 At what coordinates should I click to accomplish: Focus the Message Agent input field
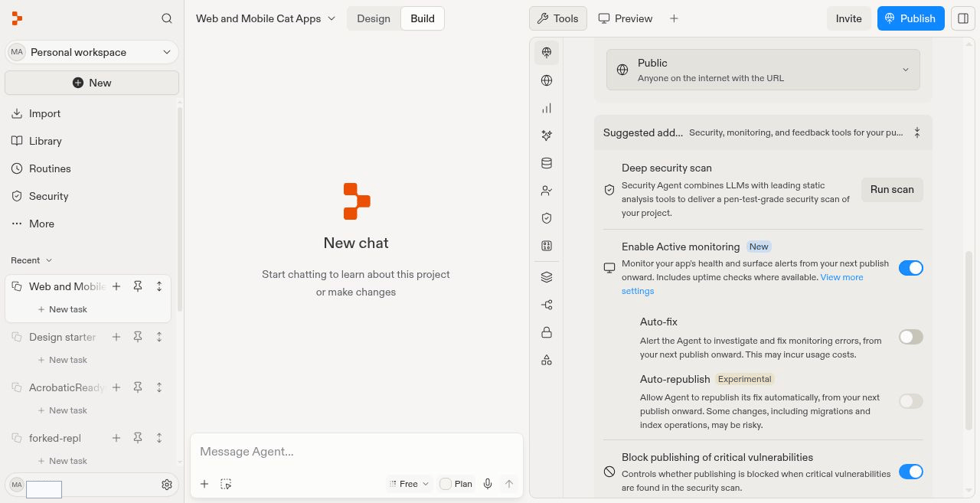pyautogui.click(x=357, y=452)
